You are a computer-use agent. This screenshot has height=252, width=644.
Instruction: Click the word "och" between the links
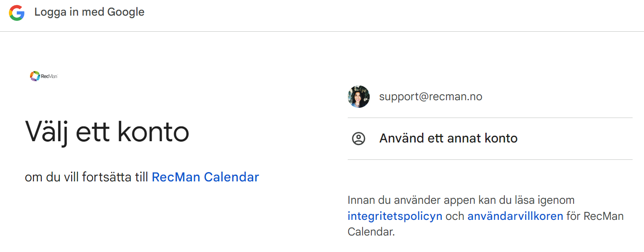(455, 216)
